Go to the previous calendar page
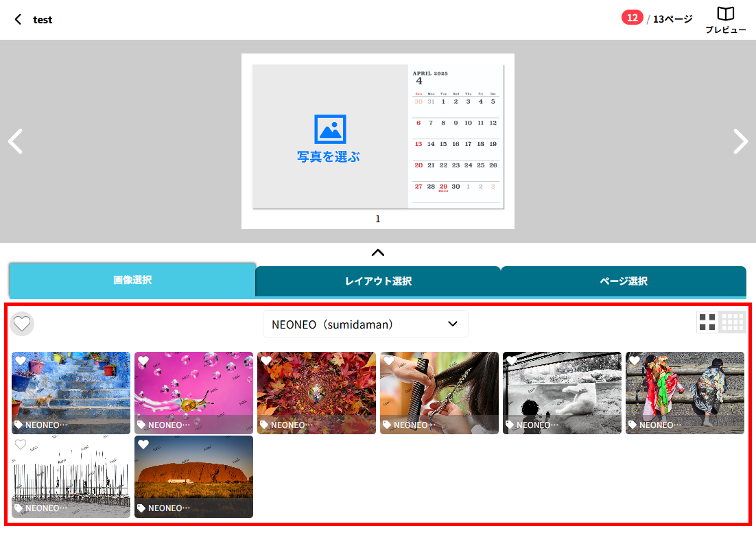 tap(15, 141)
